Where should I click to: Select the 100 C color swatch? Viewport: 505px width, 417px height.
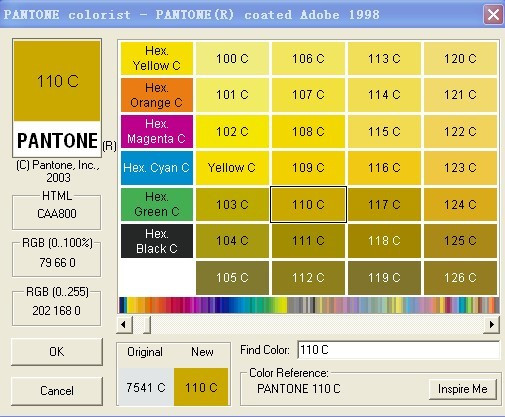[232, 58]
